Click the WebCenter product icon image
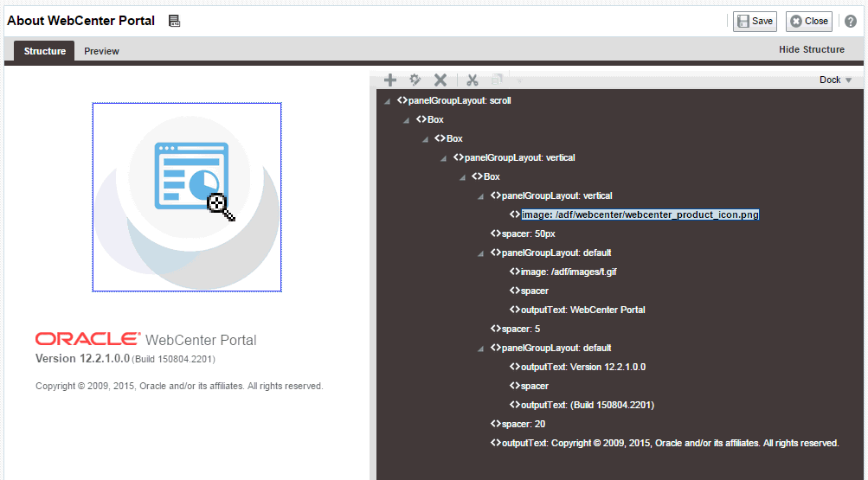868x480 pixels. click(187, 197)
